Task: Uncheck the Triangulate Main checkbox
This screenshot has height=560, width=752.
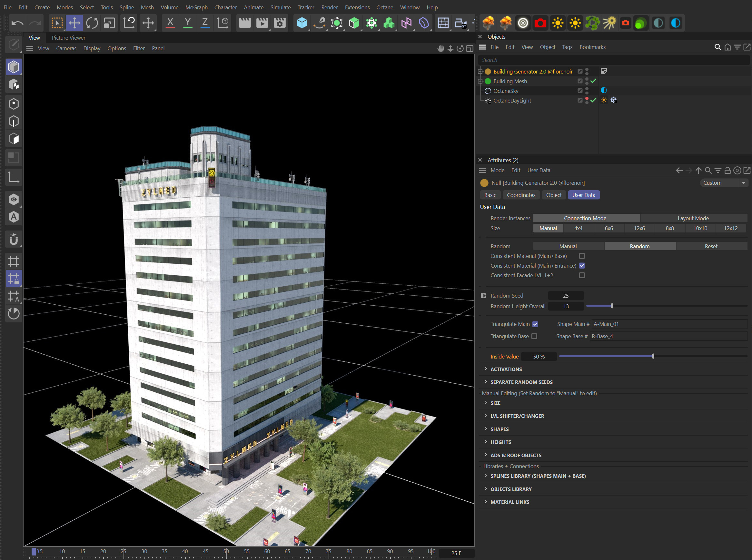Action: (535, 324)
